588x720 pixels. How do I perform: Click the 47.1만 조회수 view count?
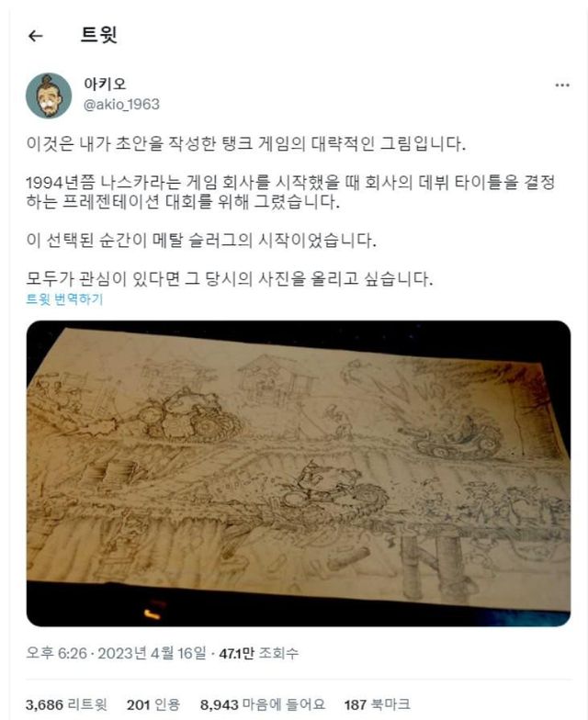click(x=259, y=652)
